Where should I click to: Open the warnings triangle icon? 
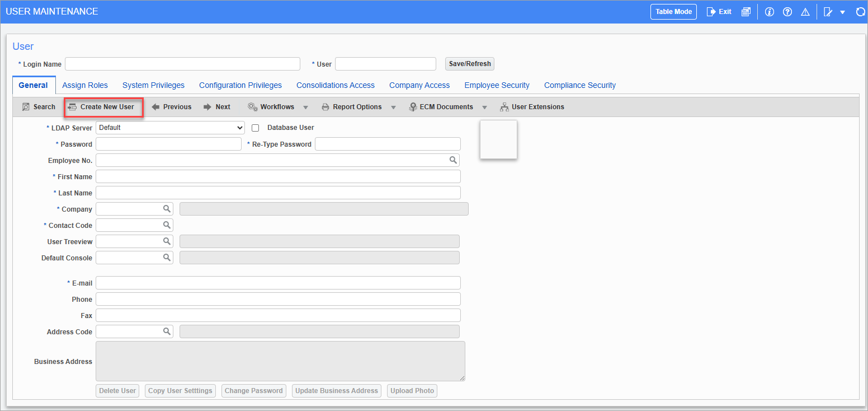[805, 11]
